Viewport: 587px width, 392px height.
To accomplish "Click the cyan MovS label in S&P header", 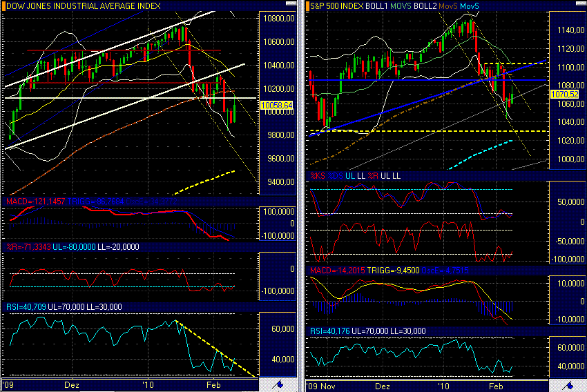I will point(470,6).
